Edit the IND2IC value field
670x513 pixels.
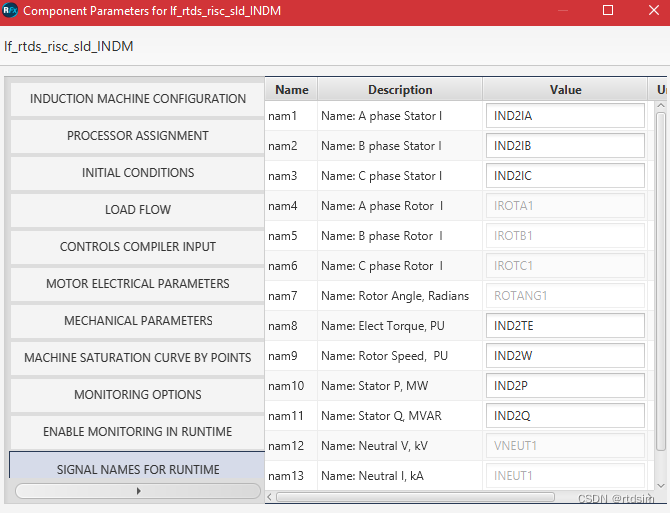565,176
